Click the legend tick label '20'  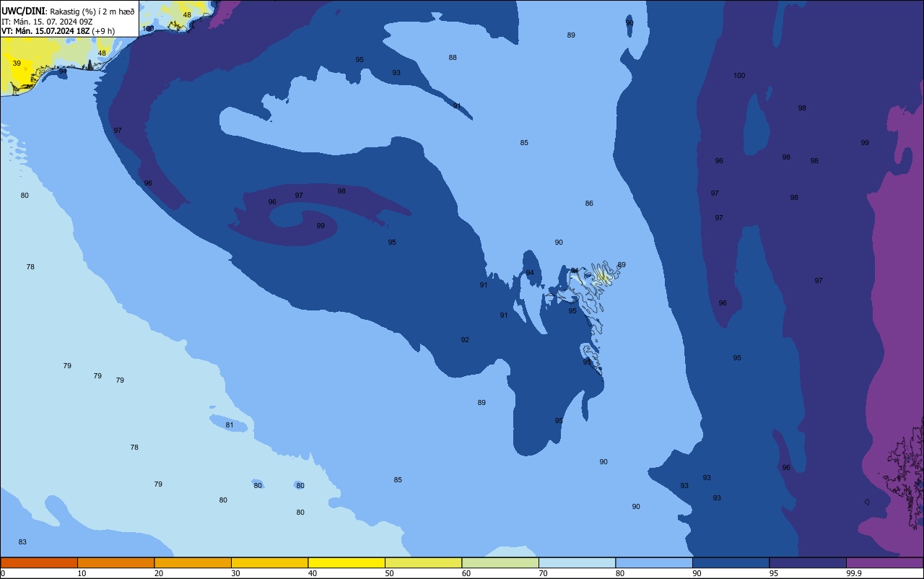[159, 573]
